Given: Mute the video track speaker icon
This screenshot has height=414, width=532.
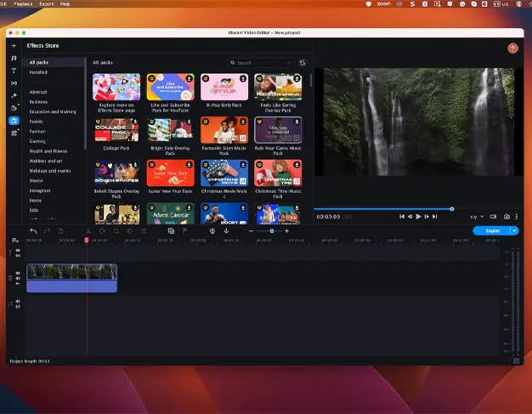Looking at the screenshot, I should coord(18,278).
